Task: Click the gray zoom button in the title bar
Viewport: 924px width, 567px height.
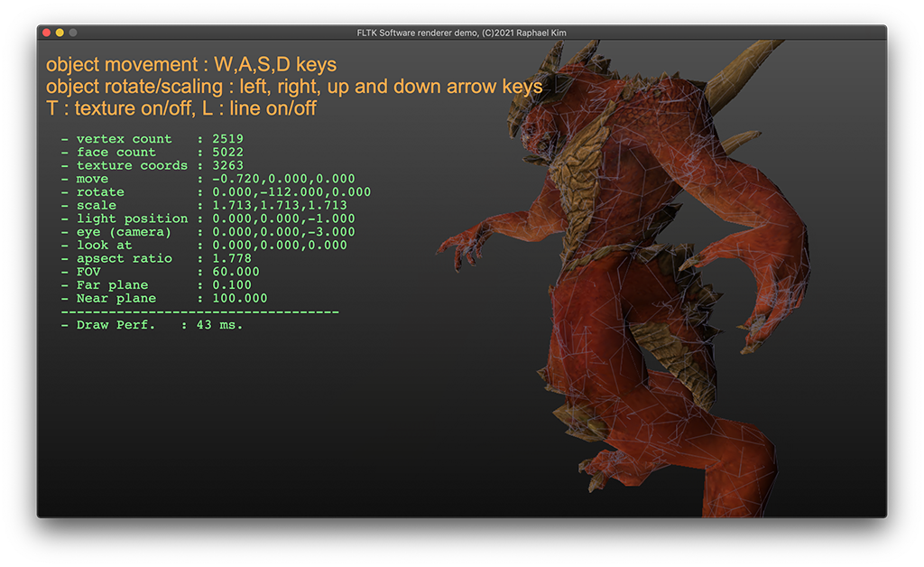Action: 73,33
